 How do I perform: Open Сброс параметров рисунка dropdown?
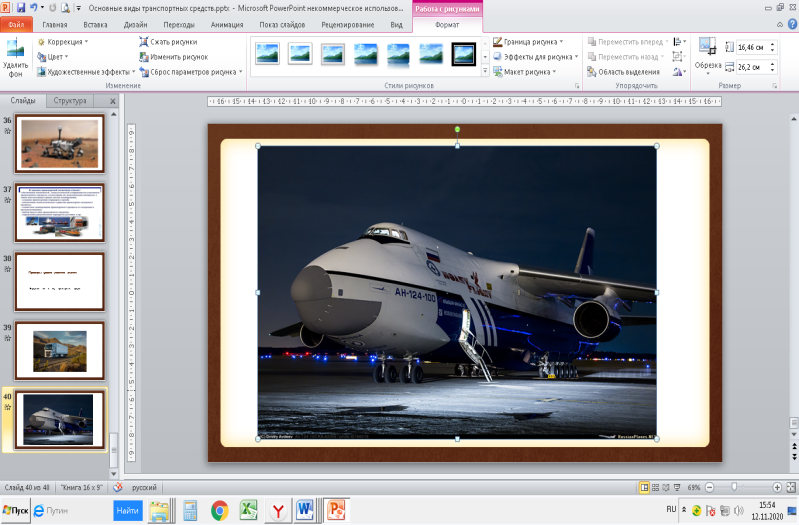(191, 72)
